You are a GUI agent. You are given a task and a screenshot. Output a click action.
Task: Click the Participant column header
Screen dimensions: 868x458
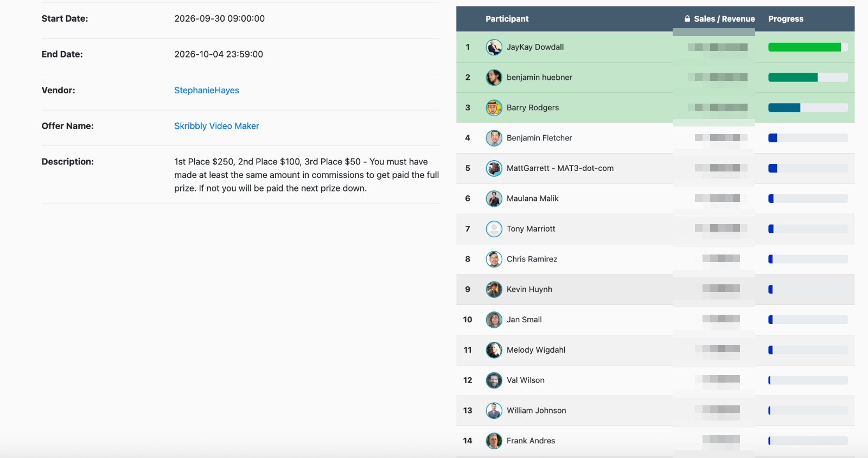507,19
